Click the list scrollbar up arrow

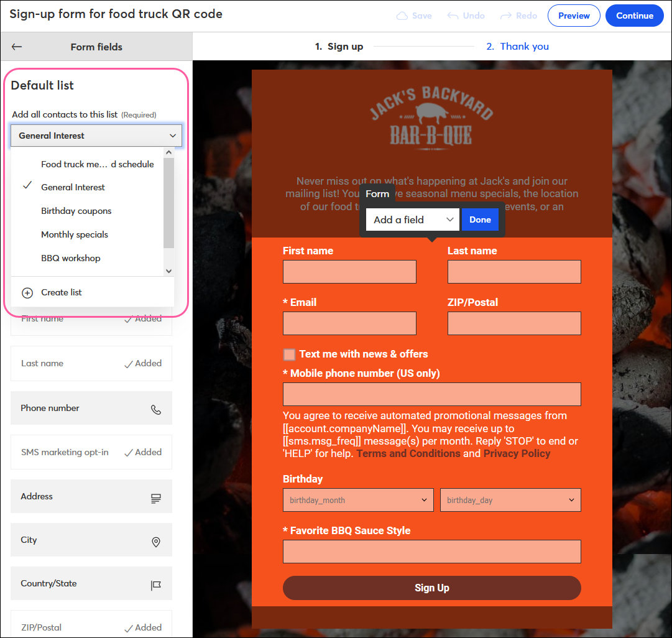coord(169,152)
